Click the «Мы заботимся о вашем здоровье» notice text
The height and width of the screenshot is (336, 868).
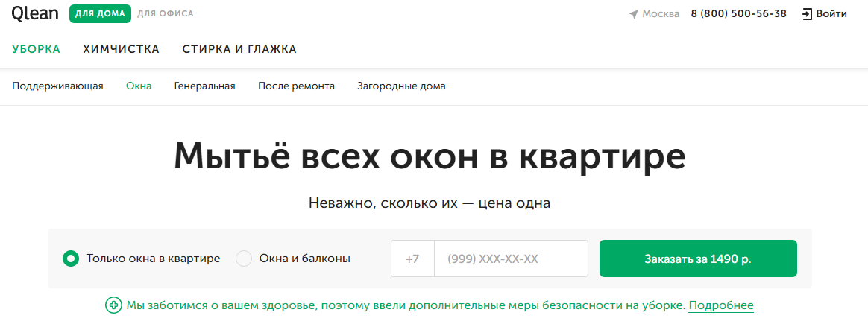pos(406,305)
